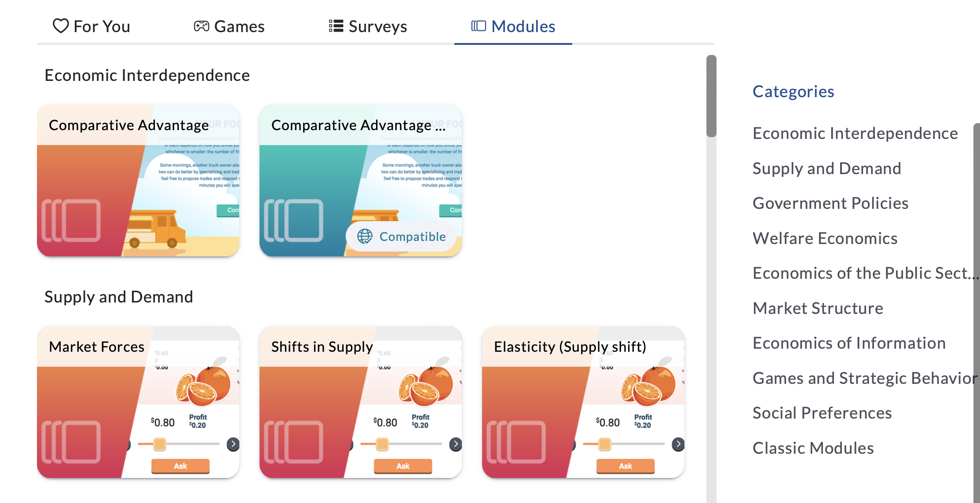Click the gamepad icon beside Games
Screen dimensions: 980x503
pyautogui.click(x=201, y=26)
